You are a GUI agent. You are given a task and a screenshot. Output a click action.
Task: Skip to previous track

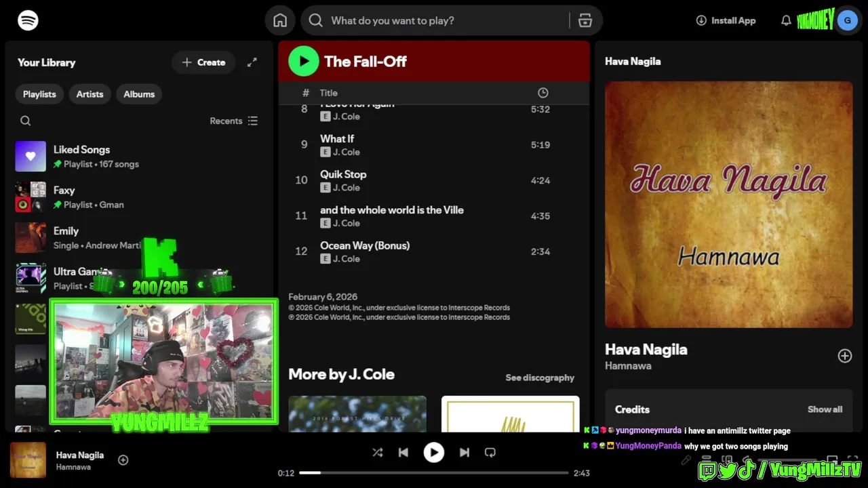coord(403,453)
